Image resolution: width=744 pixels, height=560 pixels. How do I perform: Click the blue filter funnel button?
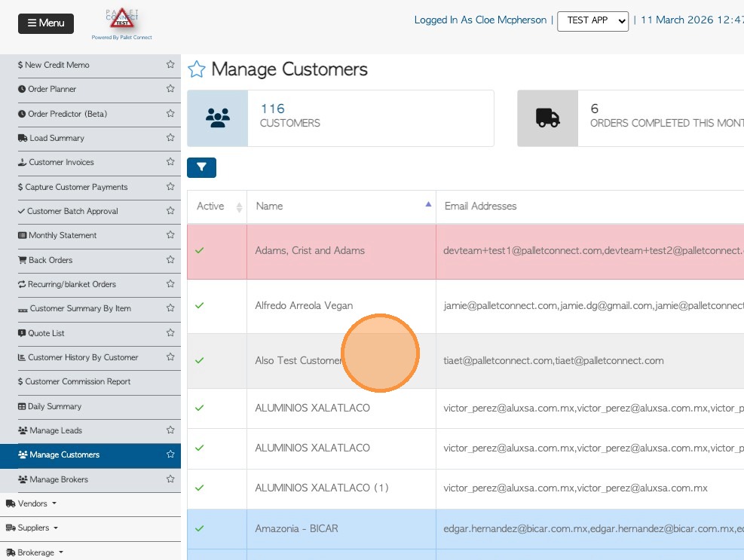(x=201, y=167)
